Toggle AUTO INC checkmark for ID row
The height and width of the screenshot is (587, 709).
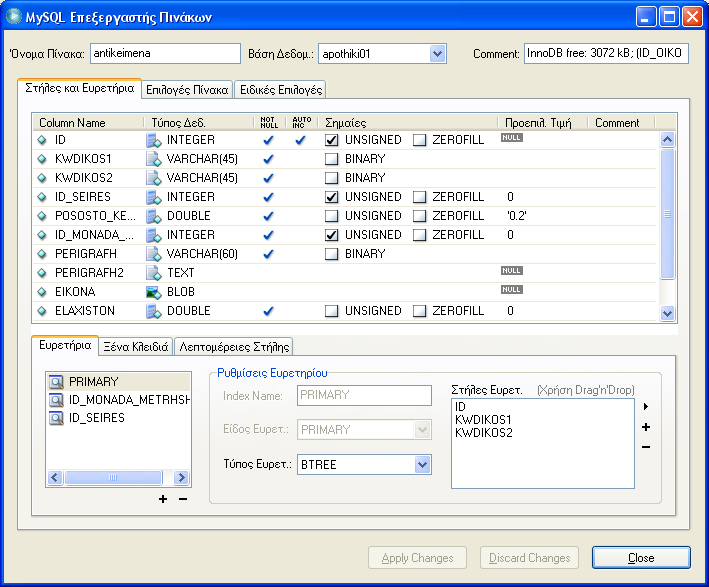click(300, 140)
